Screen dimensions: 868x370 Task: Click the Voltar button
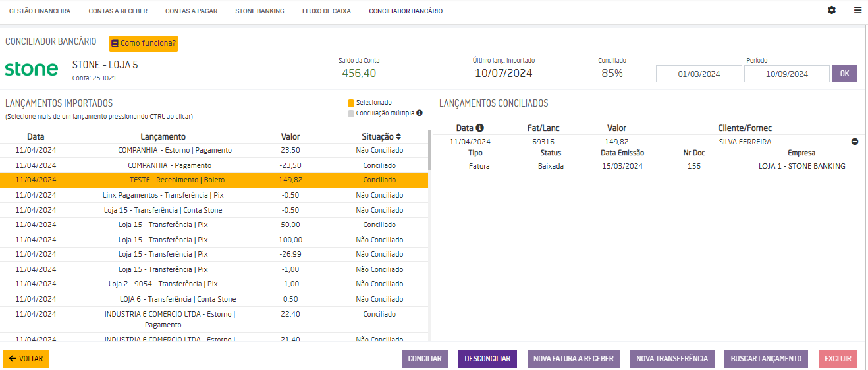[26, 359]
